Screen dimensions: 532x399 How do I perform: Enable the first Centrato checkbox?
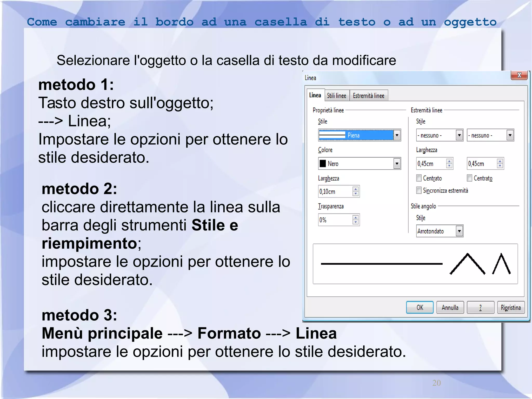pos(419,178)
